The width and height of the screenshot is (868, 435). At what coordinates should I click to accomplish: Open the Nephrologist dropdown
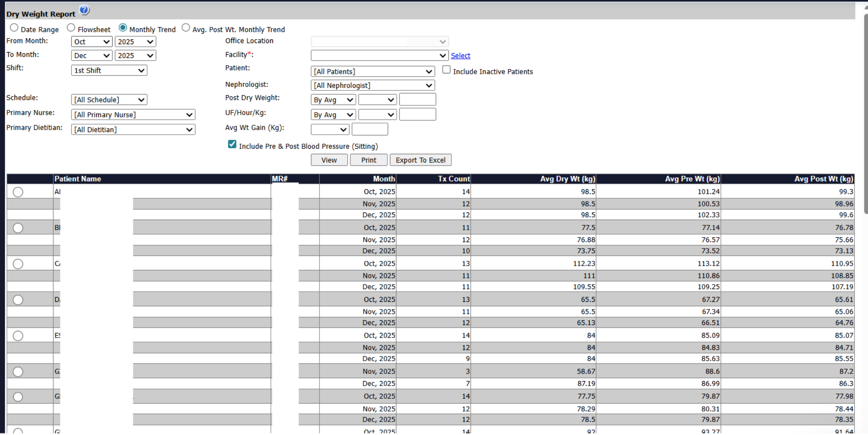pyautogui.click(x=373, y=85)
